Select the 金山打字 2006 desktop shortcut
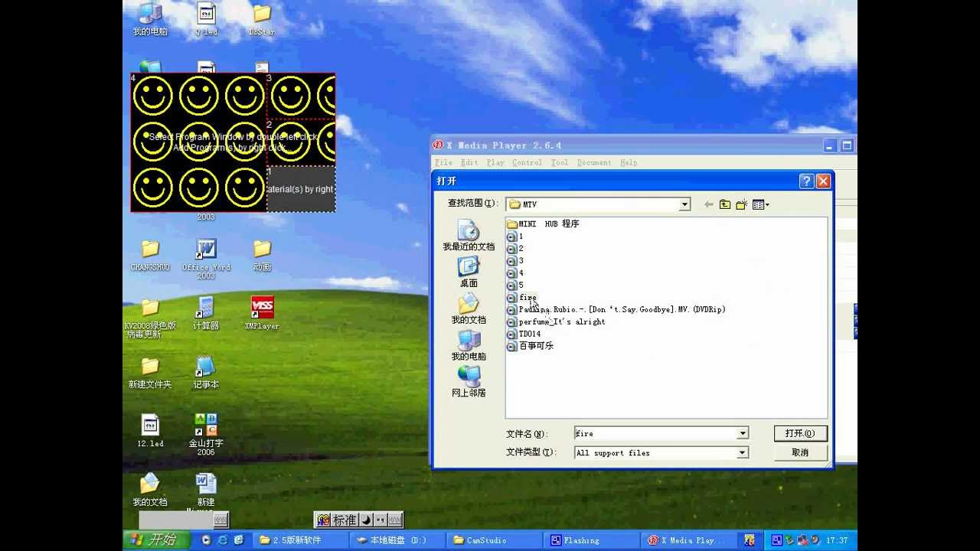This screenshot has height=551, width=980. point(206,435)
